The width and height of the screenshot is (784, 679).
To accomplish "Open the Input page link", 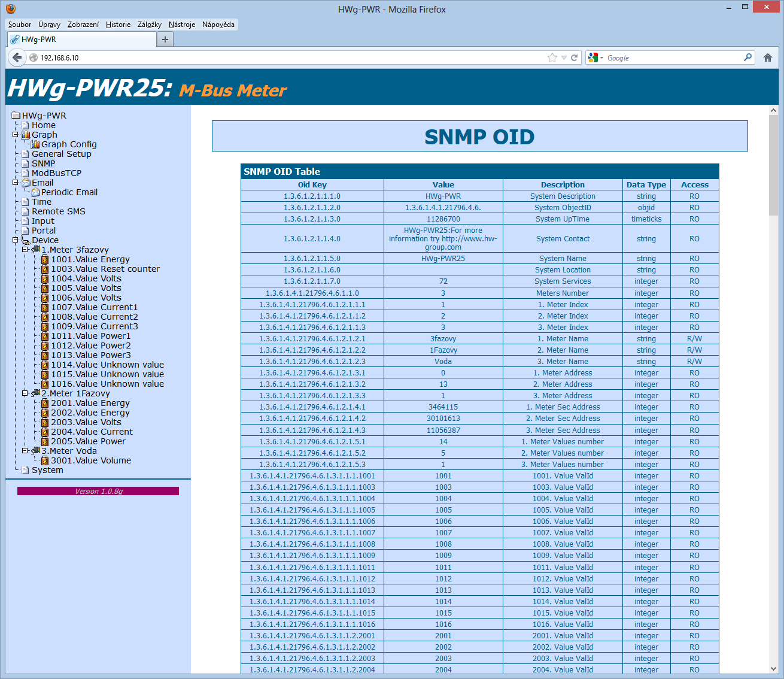I will [43, 221].
